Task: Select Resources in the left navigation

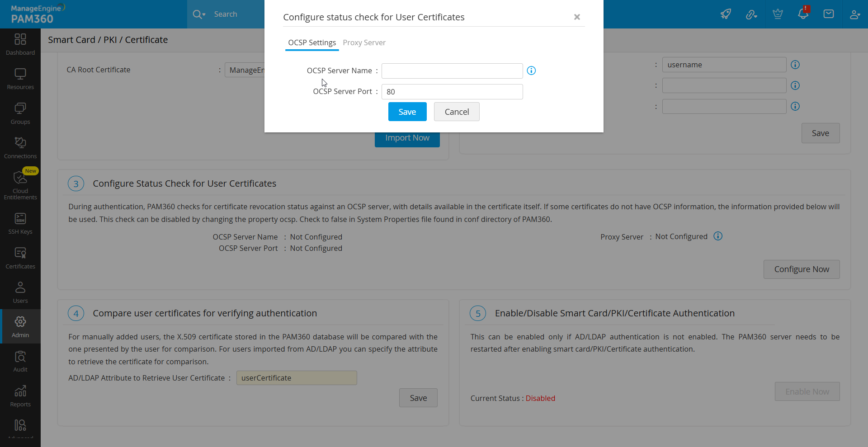Action: pyautogui.click(x=20, y=78)
